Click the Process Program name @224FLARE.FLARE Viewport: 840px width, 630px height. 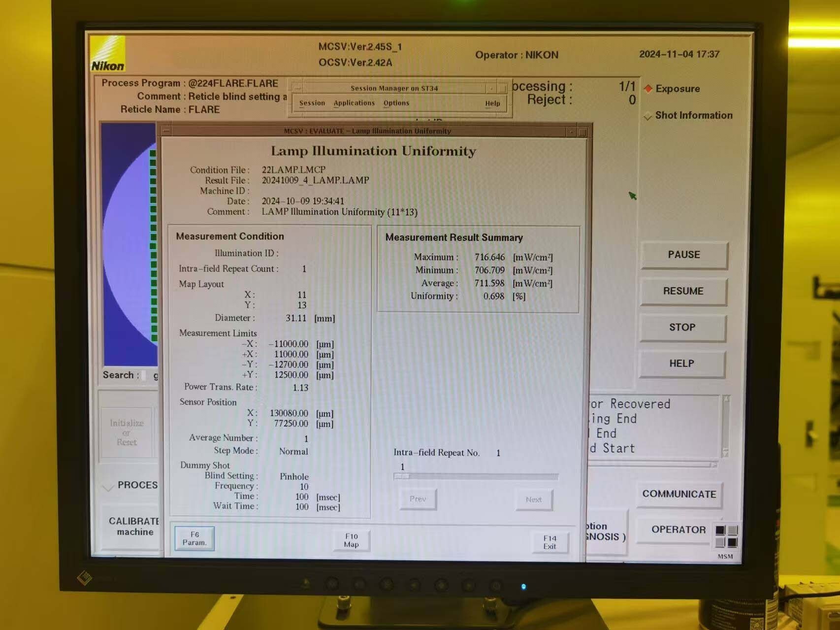[x=233, y=83]
